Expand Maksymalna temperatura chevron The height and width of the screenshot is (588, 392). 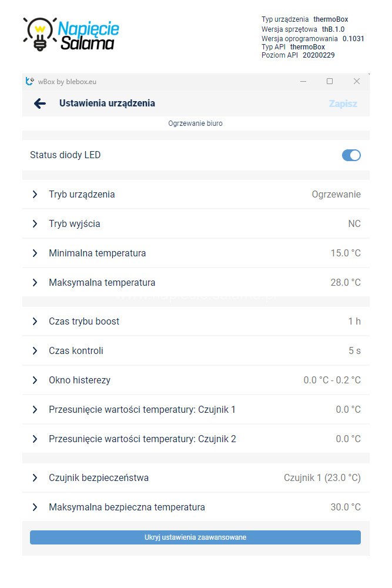pyautogui.click(x=35, y=282)
